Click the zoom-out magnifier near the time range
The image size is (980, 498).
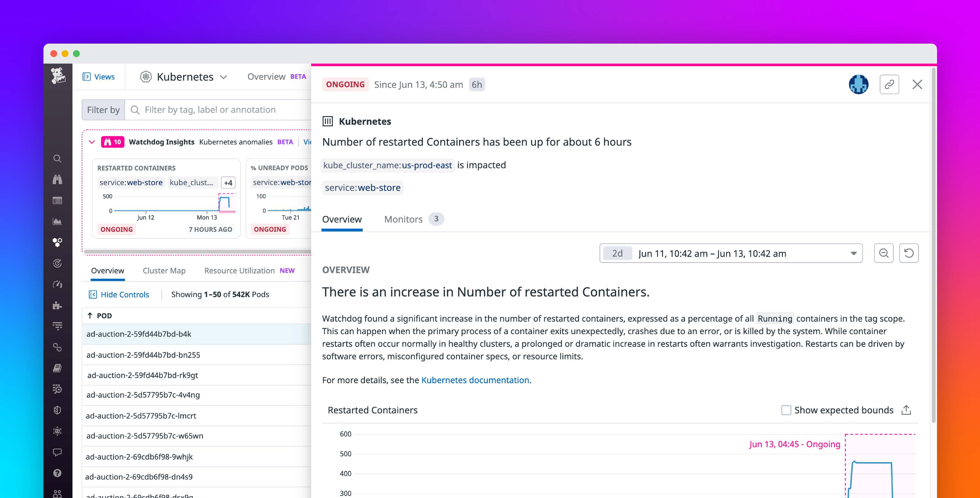point(884,253)
